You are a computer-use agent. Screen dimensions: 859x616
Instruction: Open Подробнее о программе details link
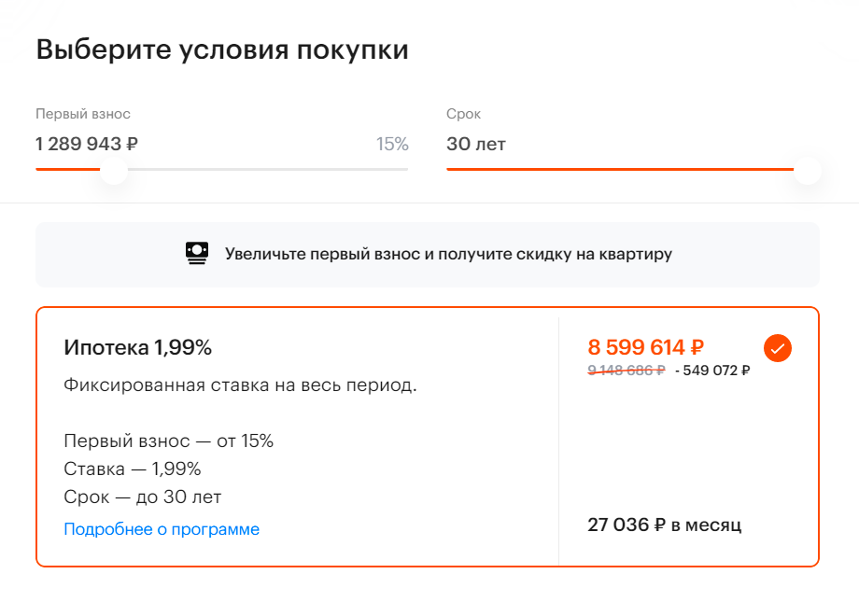pos(160,528)
